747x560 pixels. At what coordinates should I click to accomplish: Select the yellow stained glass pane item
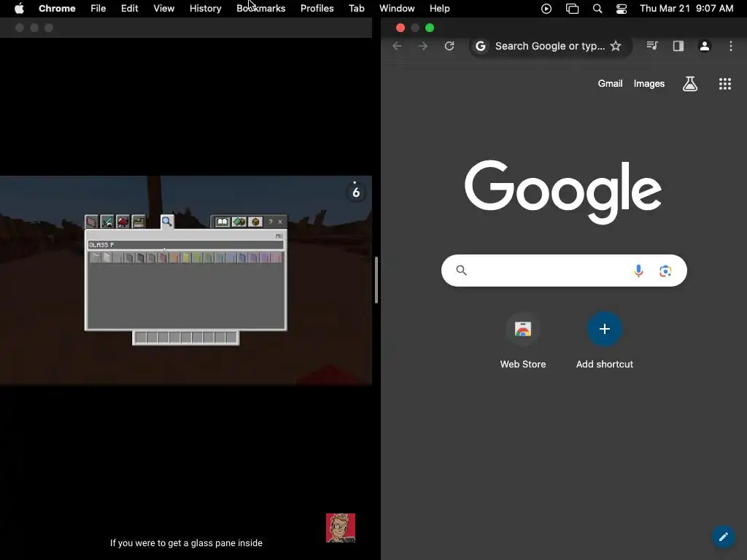(186, 257)
